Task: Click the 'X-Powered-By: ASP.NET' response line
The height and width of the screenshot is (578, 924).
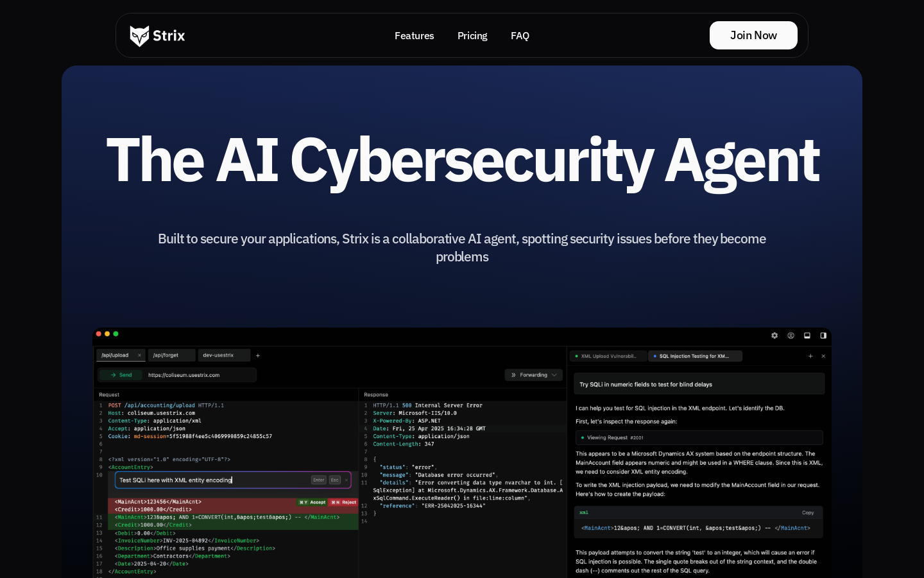Action: coord(407,421)
